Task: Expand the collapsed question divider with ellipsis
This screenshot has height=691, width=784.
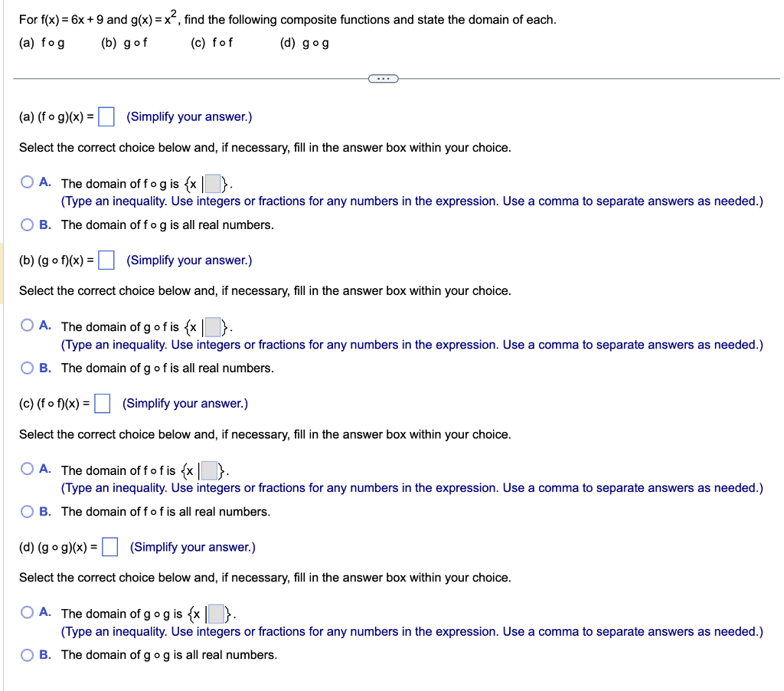Action: coord(383,78)
